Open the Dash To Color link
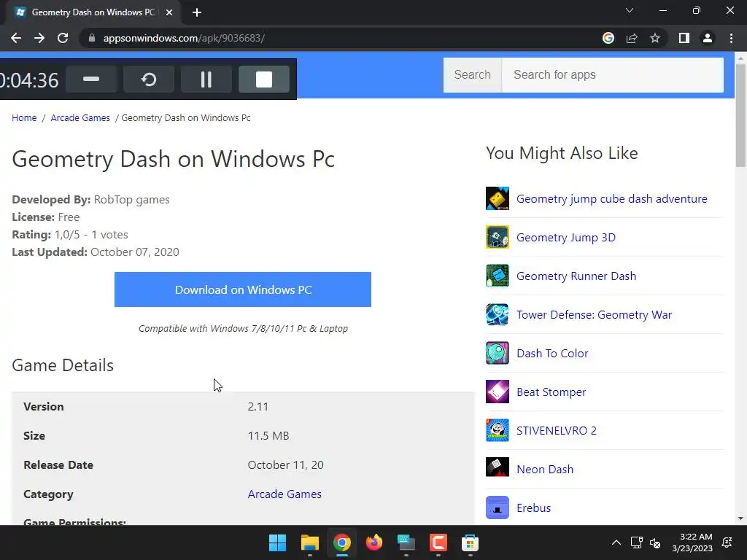 tap(552, 354)
